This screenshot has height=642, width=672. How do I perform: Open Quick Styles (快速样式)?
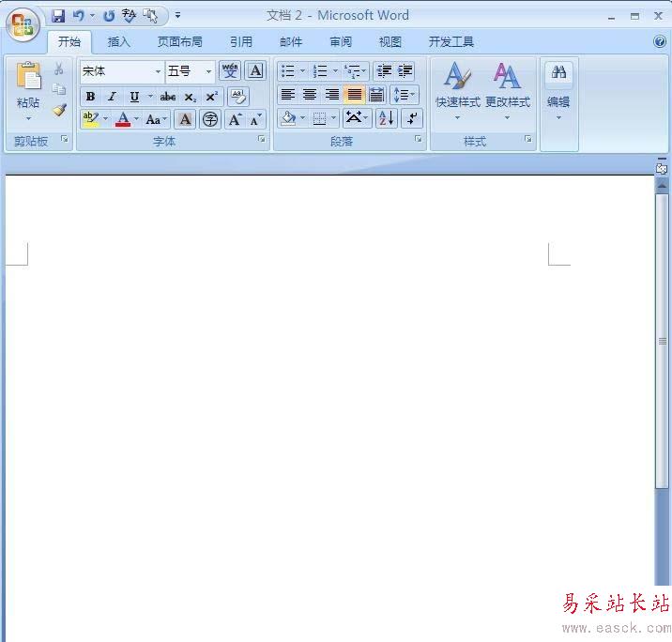point(458,90)
